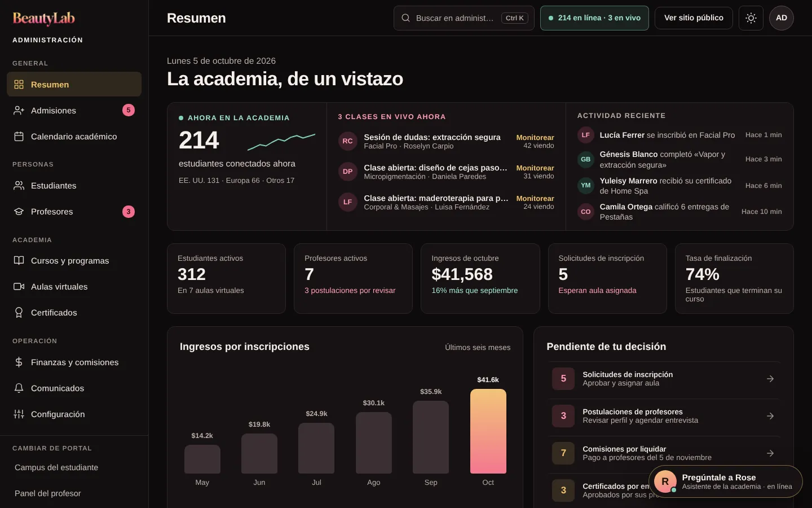Open the Solicitudes de inscripción stat card
This screenshot has height=508, width=812.
pos(607,278)
